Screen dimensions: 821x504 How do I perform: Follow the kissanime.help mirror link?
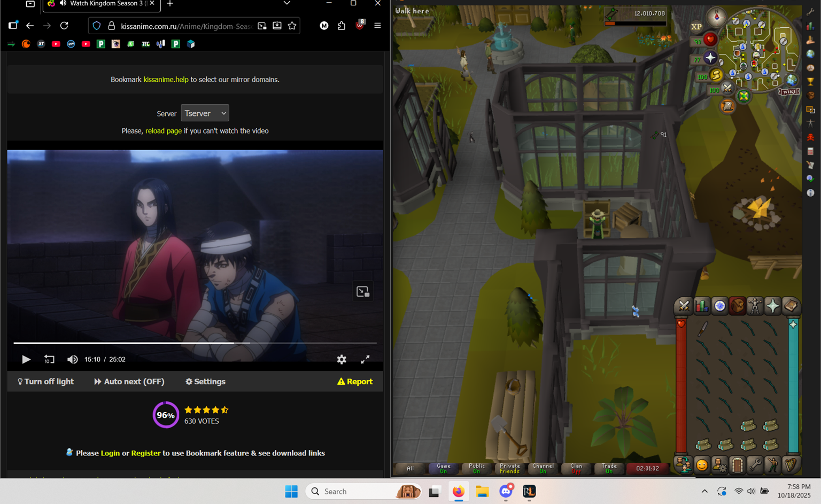coord(166,80)
